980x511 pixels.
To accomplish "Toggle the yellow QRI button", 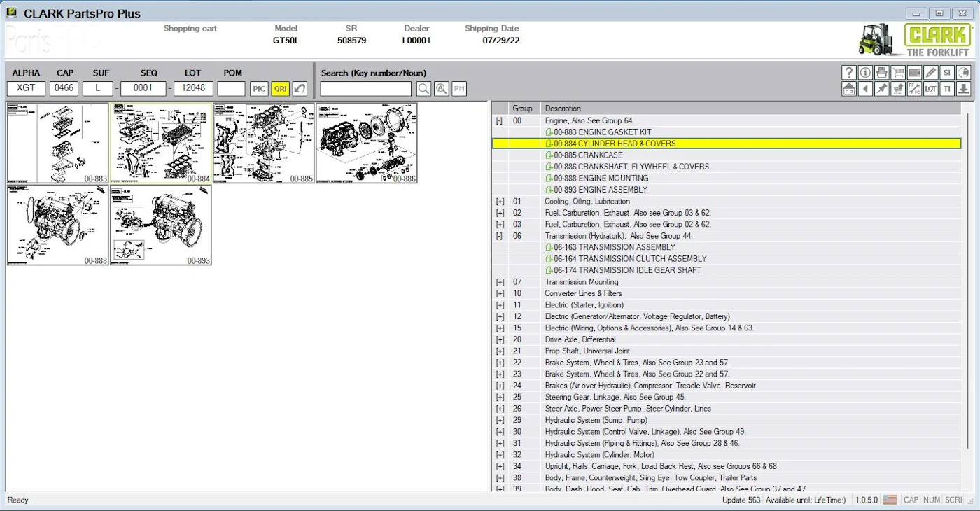I will pyautogui.click(x=280, y=89).
